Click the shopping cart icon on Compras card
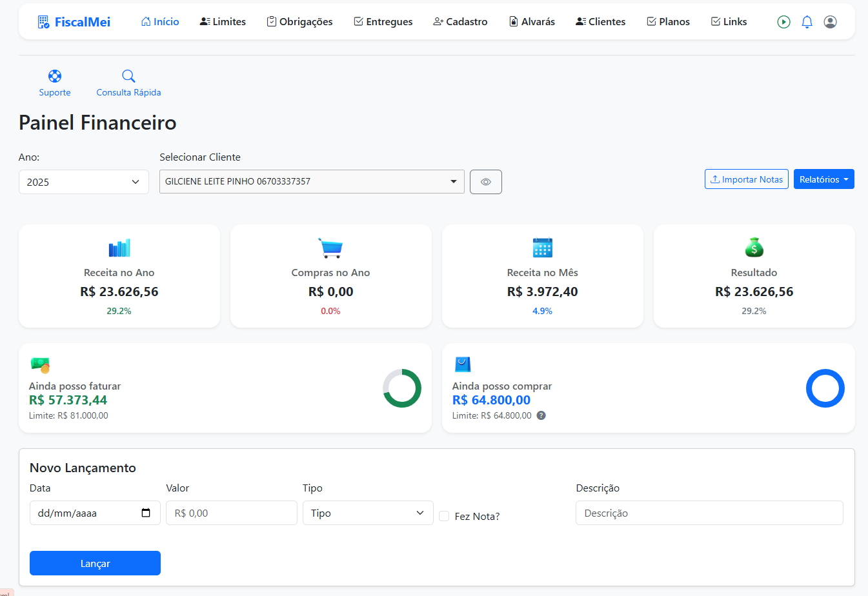 (330, 247)
